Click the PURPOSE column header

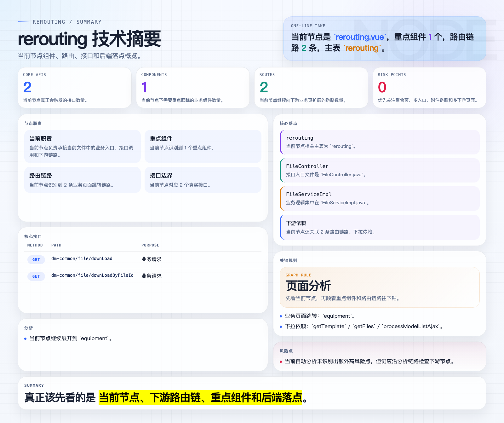coord(150,245)
